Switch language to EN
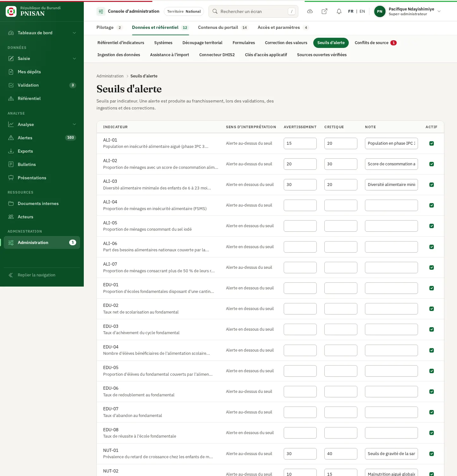The image size is (457, 476). [362, 11]
